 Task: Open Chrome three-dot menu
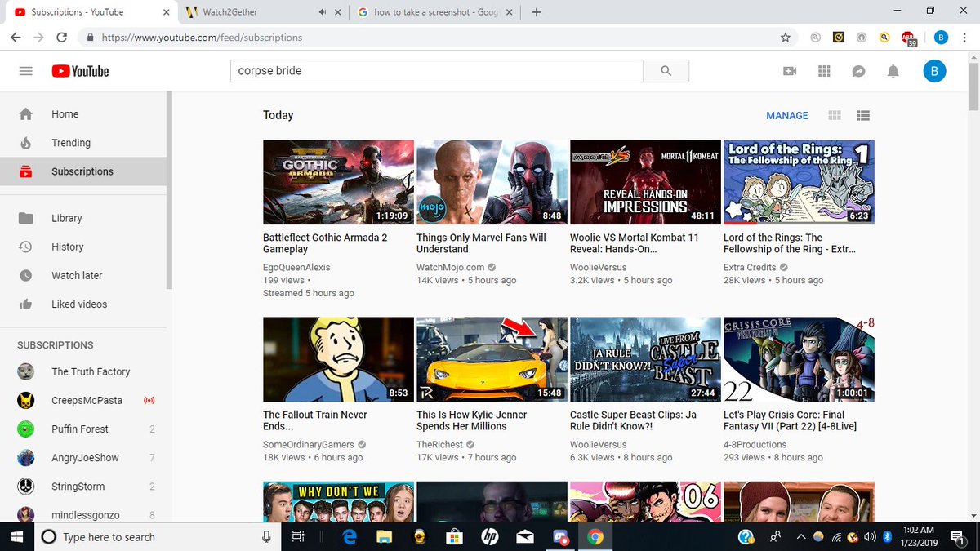coord(964,38)
